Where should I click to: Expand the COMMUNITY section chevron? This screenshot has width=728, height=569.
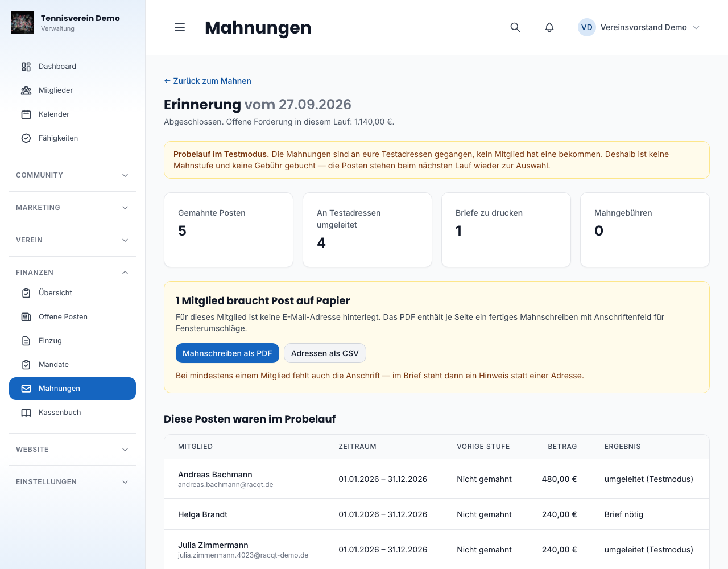(x=125, y=175)
